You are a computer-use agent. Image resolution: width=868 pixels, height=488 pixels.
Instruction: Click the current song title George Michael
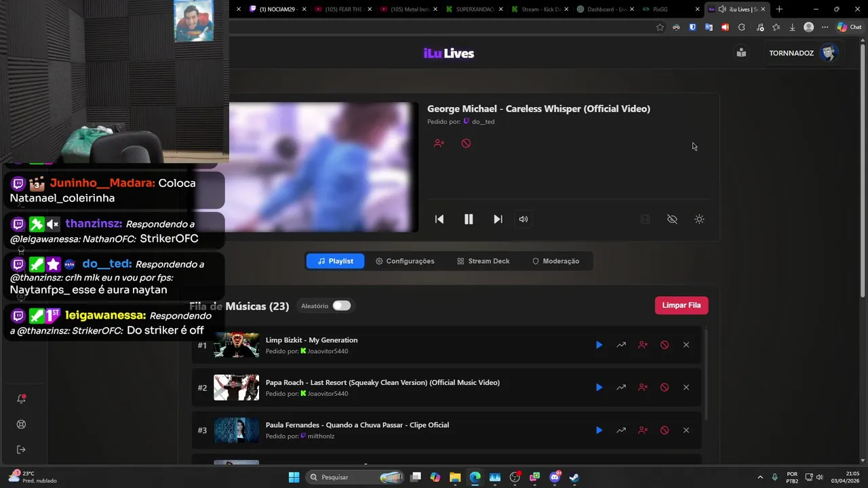[538, 108]
